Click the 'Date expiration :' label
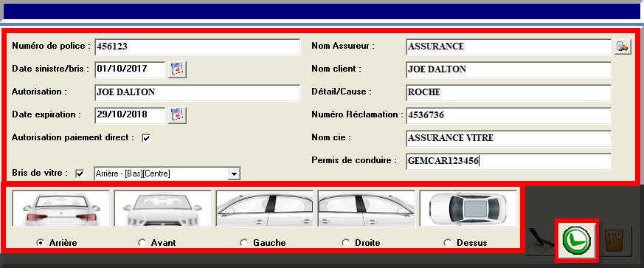Screen dimensions: 644x268 point(46,114)
